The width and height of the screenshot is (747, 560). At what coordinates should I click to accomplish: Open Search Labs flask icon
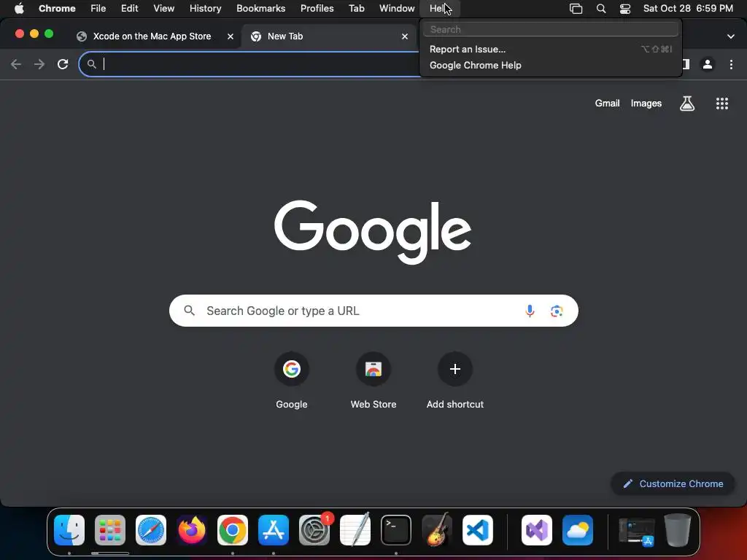pos(687,104)
